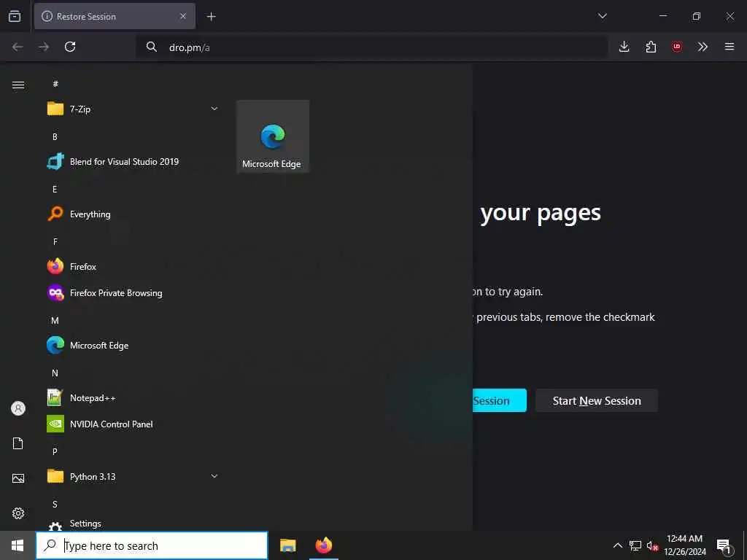
Task: Show hidden system tray icons
Action: pyautogui.click(x=617, y=545)
